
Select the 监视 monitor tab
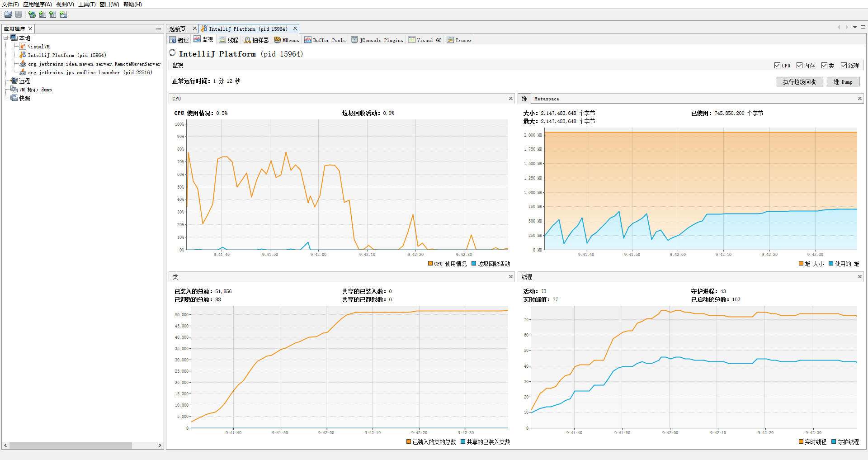[203, 40]
